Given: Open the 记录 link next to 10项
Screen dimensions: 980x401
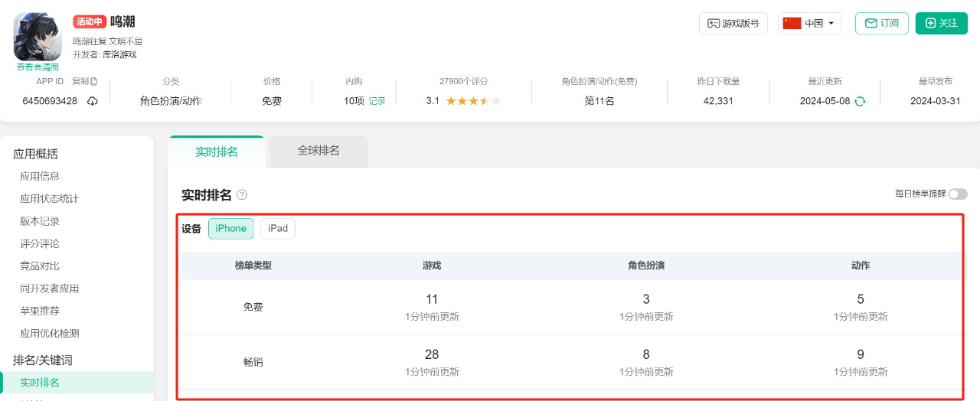Looking at the screenshot, I should (x=377, y=101).
